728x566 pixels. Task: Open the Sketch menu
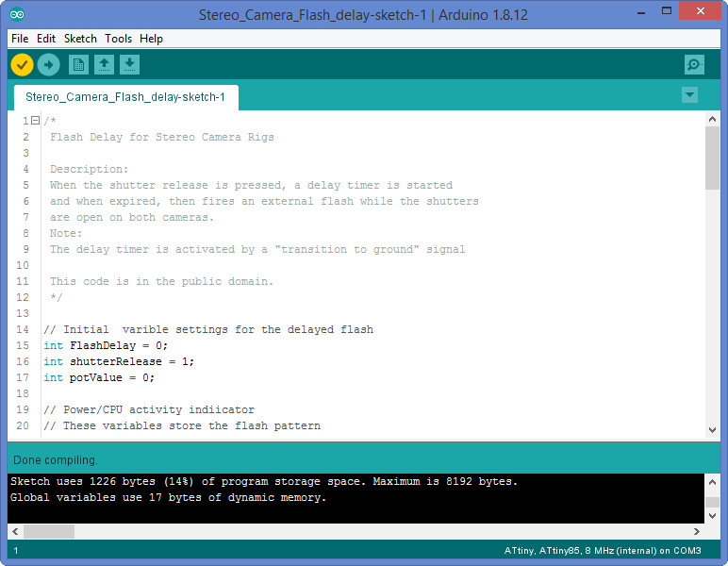(x=80, y=39)
